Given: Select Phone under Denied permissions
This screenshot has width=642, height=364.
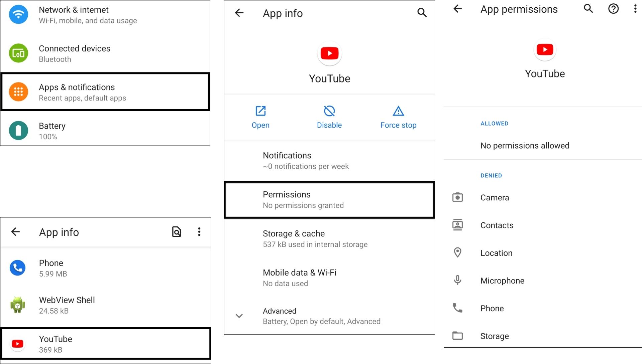Looking at the screenshot, I should click(x=543, y=308).
